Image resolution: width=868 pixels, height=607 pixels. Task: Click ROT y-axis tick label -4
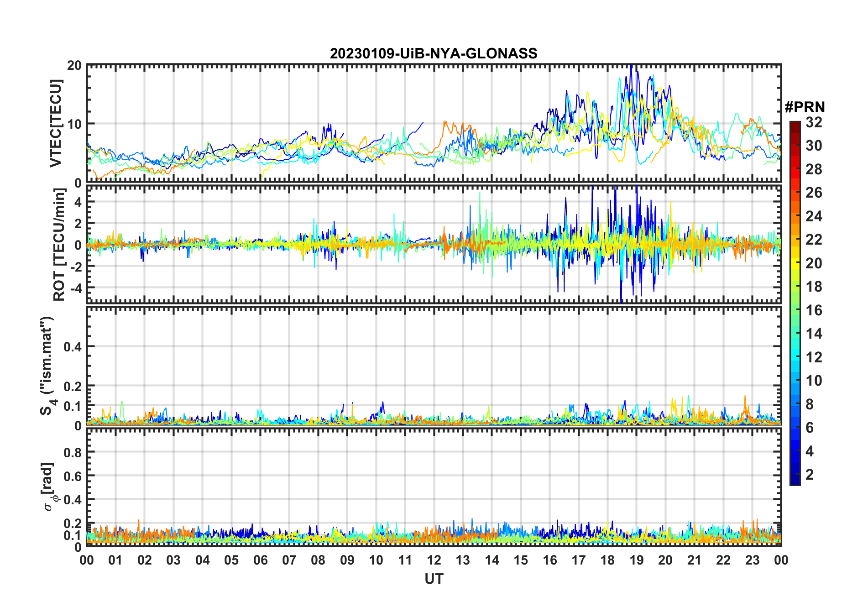click(75, 288)
